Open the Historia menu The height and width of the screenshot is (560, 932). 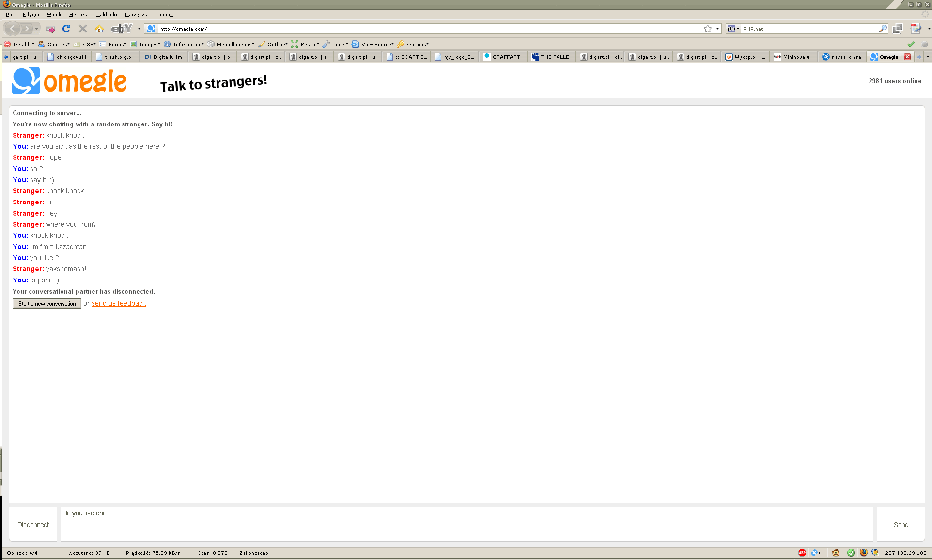[78, 14]
